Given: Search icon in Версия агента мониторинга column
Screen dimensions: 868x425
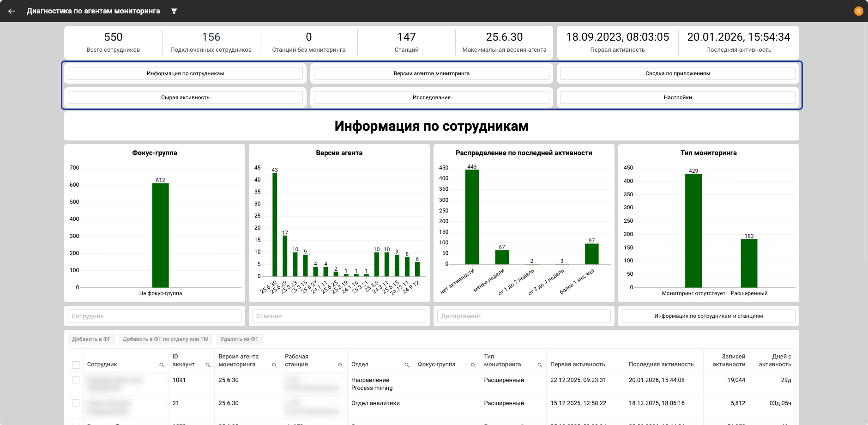Looking at the screenshot, I should (x=274, y=365).
